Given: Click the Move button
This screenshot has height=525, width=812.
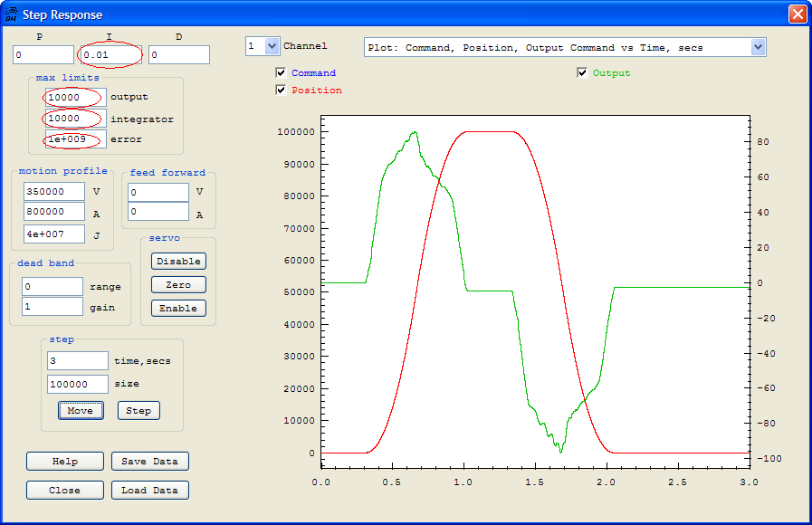Looking at the screenshot, I should point(80,410).
